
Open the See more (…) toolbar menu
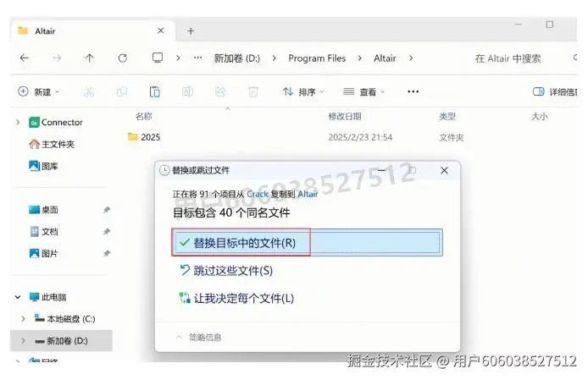[x=413, y=91]
